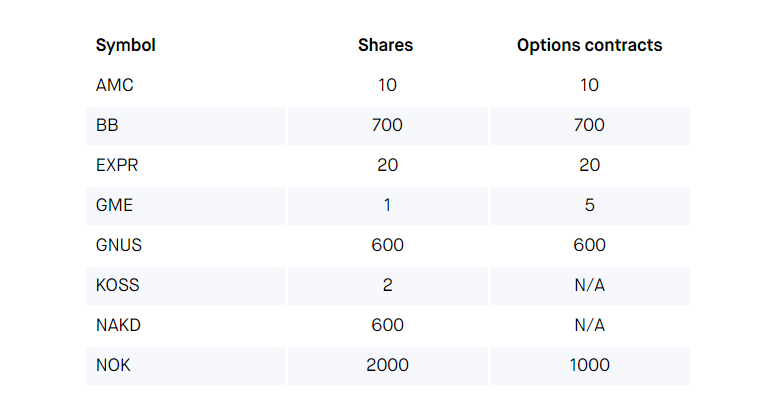Click the GME shares value 1
Image resolution: width=784 pixels, height=411 pixels.
(387, 205)
